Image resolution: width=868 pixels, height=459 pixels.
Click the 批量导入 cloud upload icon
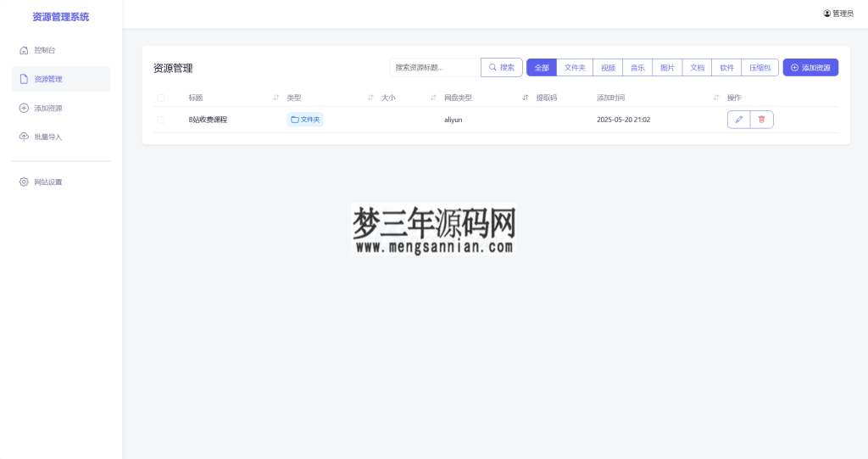pyautogui.click(x=24, y=137)
